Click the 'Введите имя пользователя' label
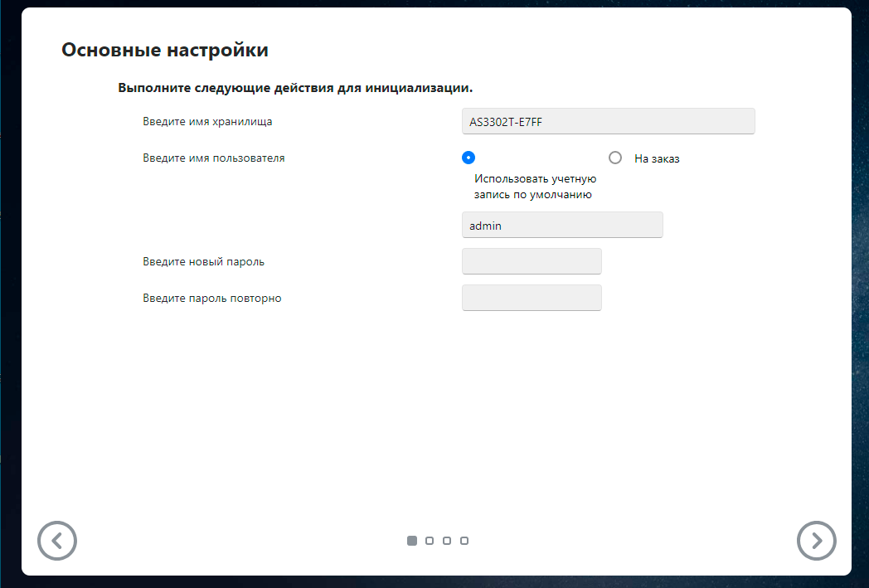869x588 pixels. click(214, 158)
